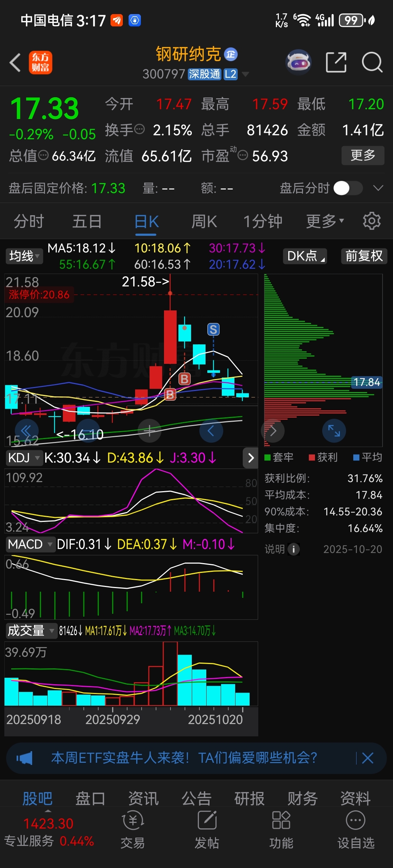
Task: Zoom in chart with plus button
Action: (x=150, y=431)
